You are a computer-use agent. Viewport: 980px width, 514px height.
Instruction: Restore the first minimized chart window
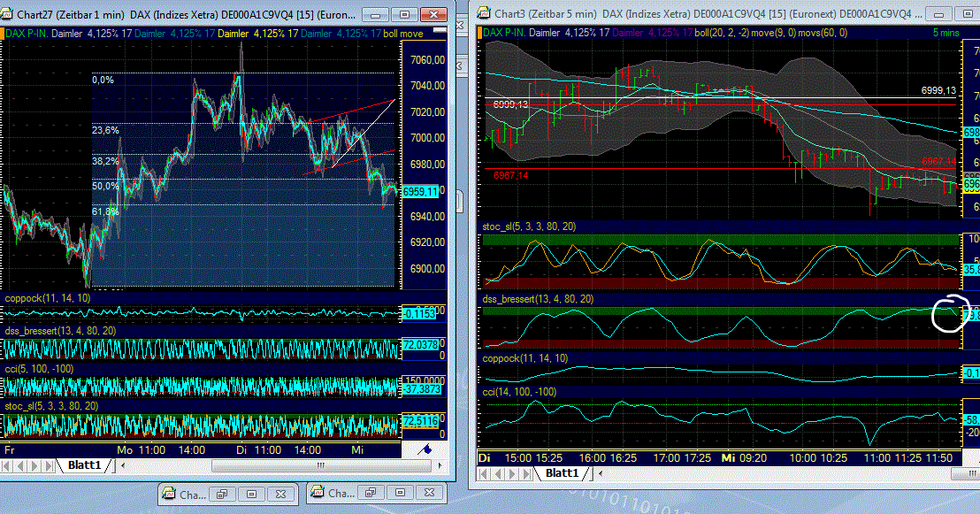click(224, 494)
